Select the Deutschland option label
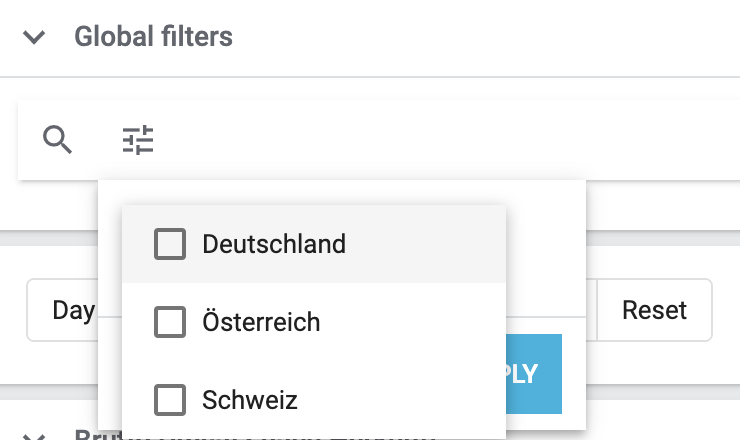 (273, 244)
